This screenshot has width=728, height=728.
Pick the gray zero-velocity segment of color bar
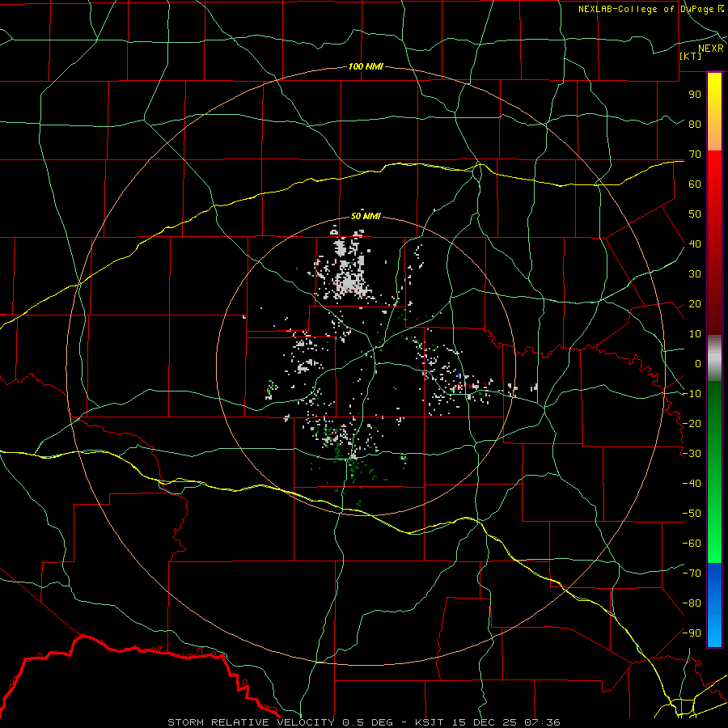coord(714,358)
